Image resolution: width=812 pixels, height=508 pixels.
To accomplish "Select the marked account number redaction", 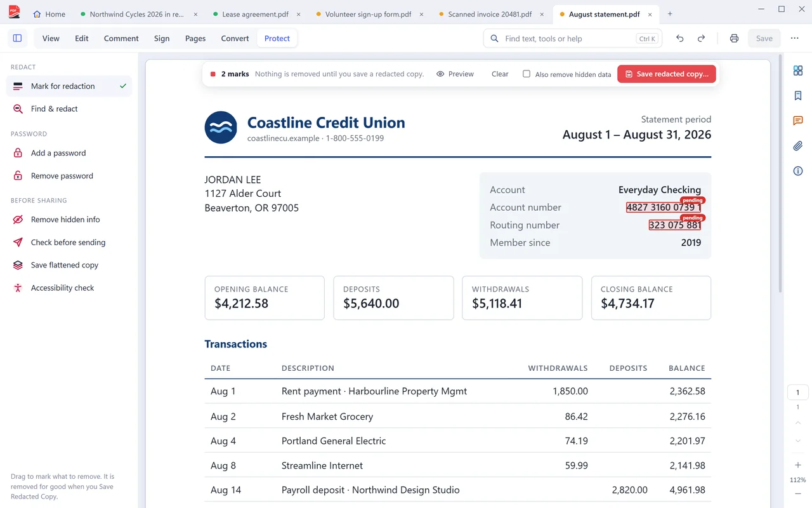I will [x=664, y=207].
